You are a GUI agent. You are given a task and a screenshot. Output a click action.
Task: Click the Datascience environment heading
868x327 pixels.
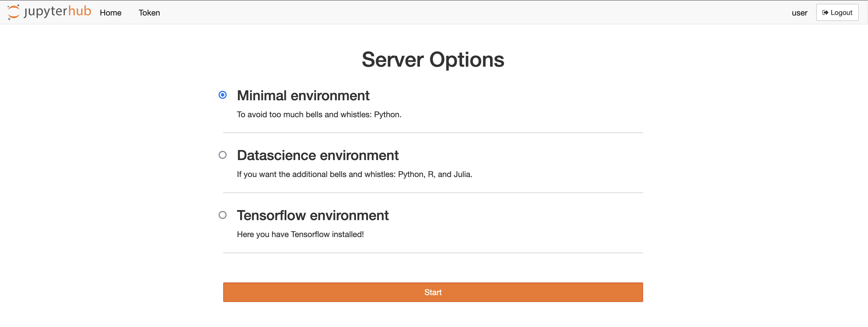pos(318,155)
